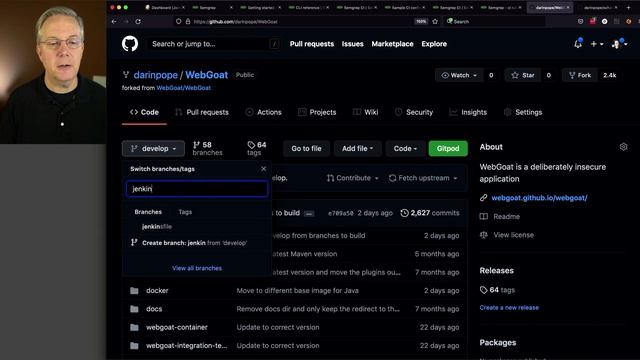Open the plus create-new menu
The image size is (640, 360).
click(597, 44)
